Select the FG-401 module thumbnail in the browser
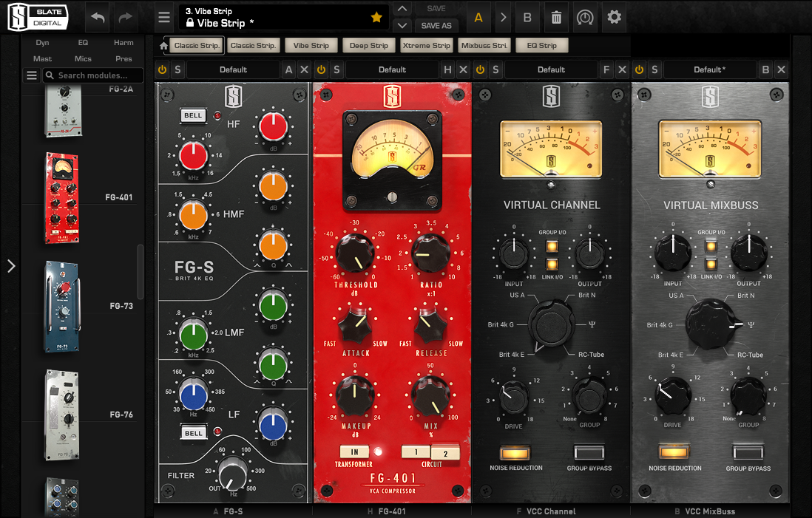Screen dimensions: 812x518 pos(62,198)
